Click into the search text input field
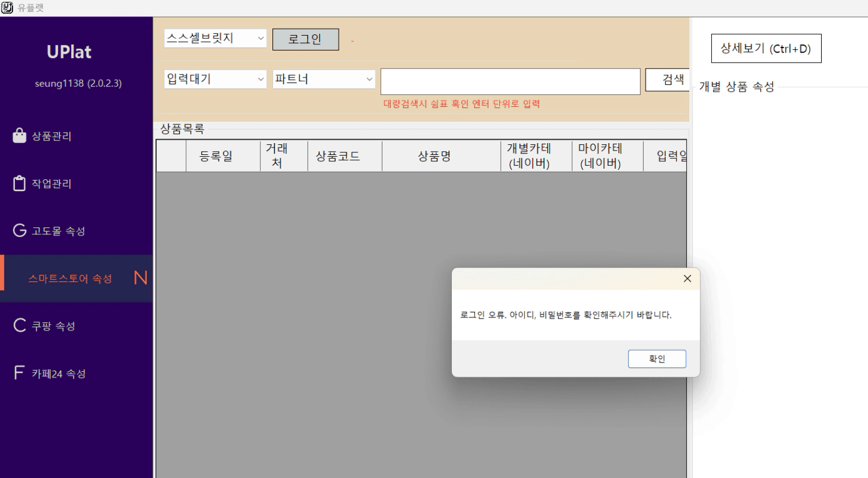 [x=510, y=81]
